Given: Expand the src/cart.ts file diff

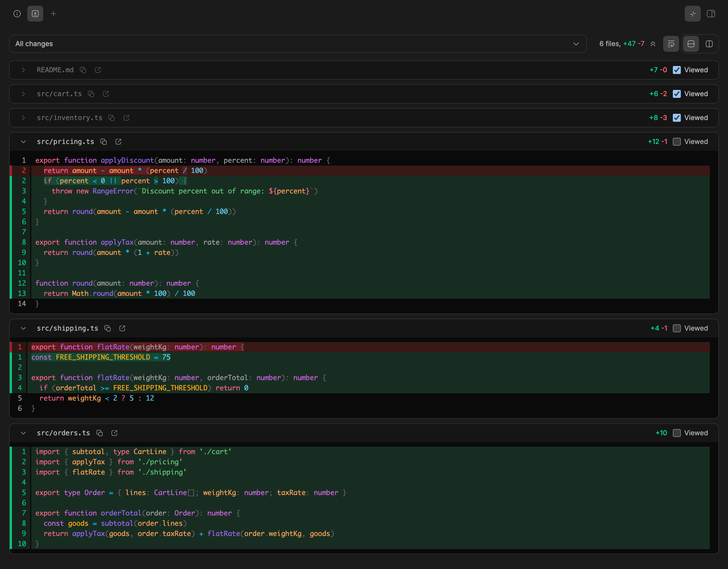Looking at the screenshot, I should pos(23,94).
